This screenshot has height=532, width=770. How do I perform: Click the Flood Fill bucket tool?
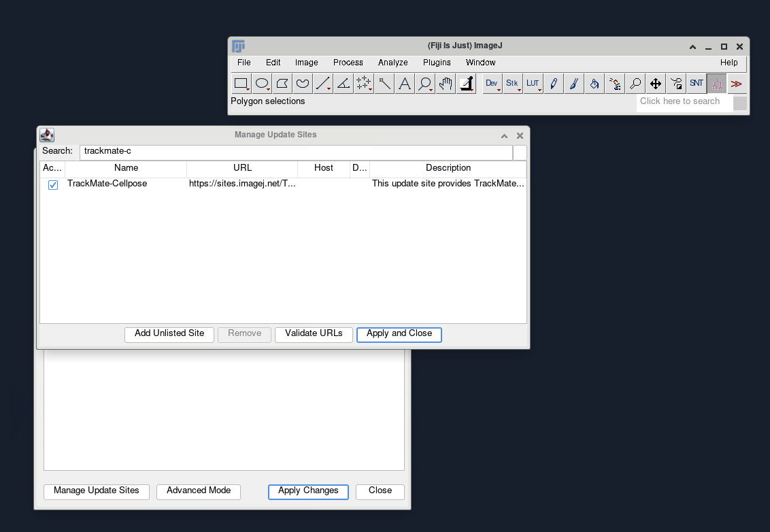point(595,84)
